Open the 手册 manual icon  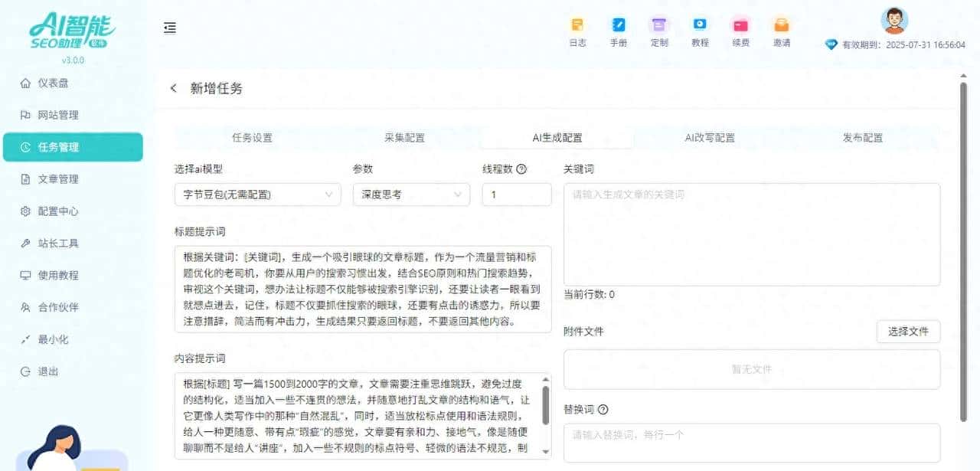pos(619,25)
